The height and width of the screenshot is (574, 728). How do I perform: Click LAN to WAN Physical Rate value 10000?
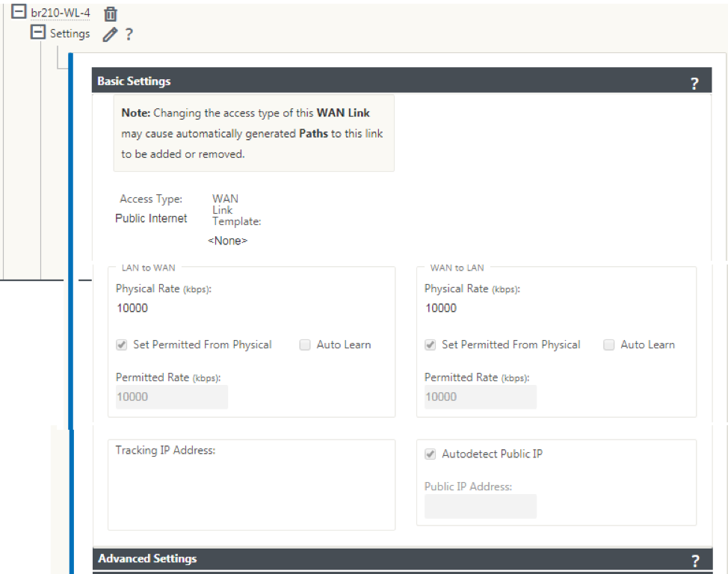pyautogui.click(x=132, y=309)
